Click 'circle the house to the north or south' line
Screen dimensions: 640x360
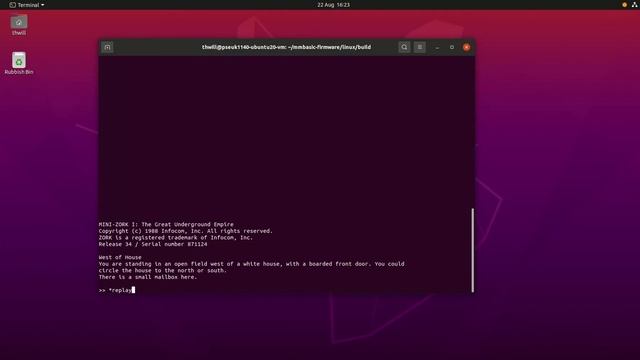click(x=162, y=270)
